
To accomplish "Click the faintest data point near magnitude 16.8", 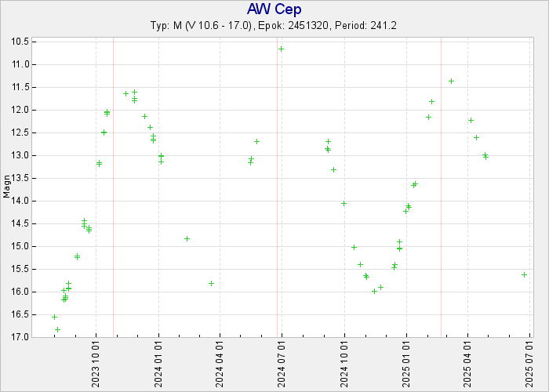I will coord(57,329).
